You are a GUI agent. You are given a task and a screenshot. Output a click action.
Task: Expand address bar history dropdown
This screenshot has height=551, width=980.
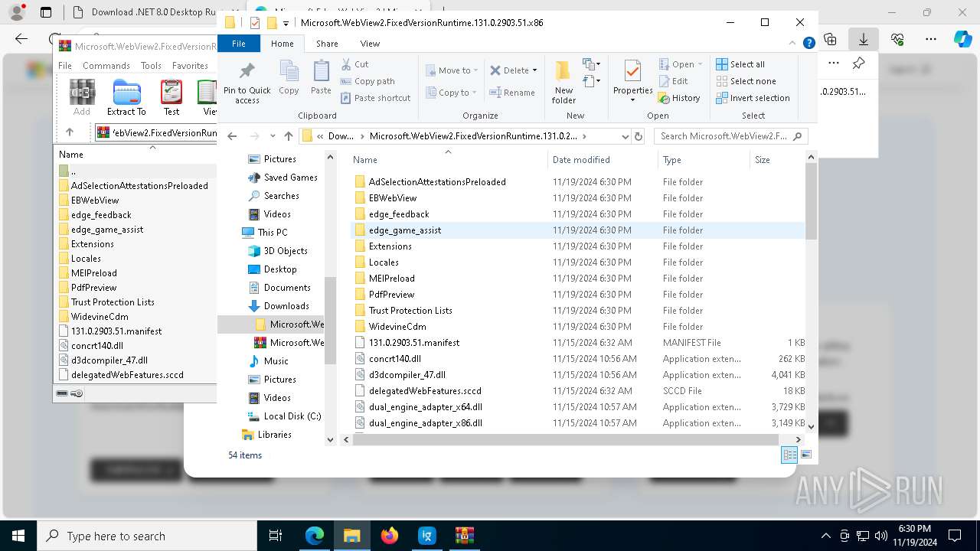[x=626, y=136]
